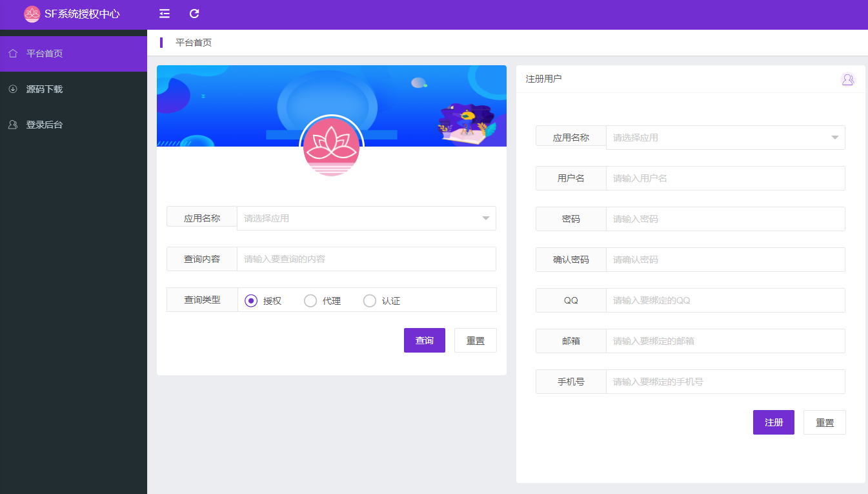Click the purple 查询 button
This screenshot has width=868, height=494.
click(425, 340)
